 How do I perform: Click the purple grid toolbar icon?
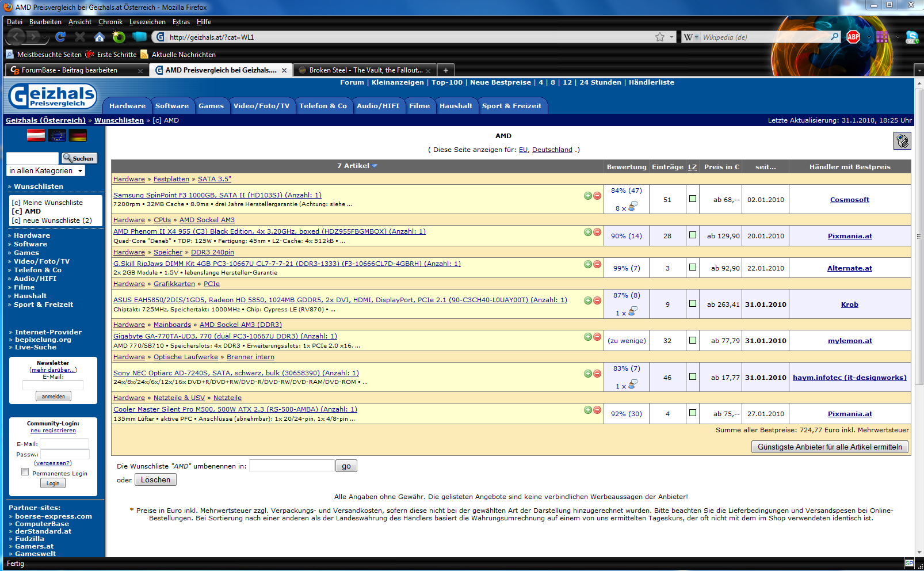coord(882,37)
